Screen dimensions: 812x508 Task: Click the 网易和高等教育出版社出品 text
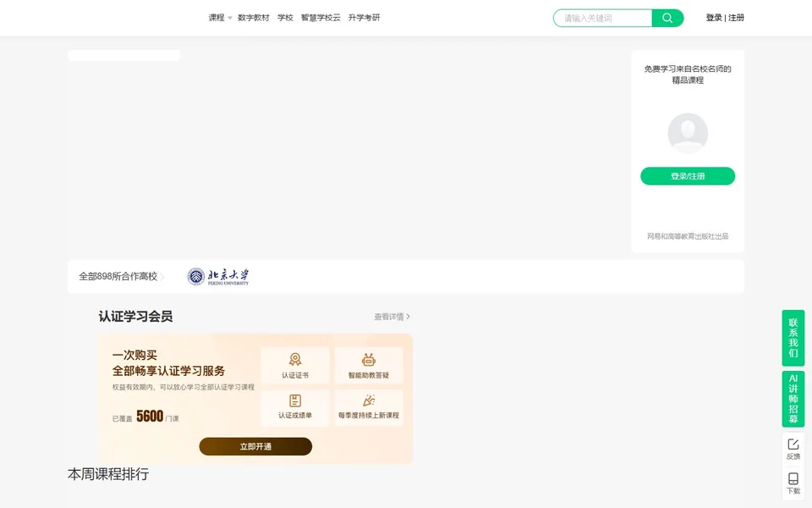click(688, 236)
